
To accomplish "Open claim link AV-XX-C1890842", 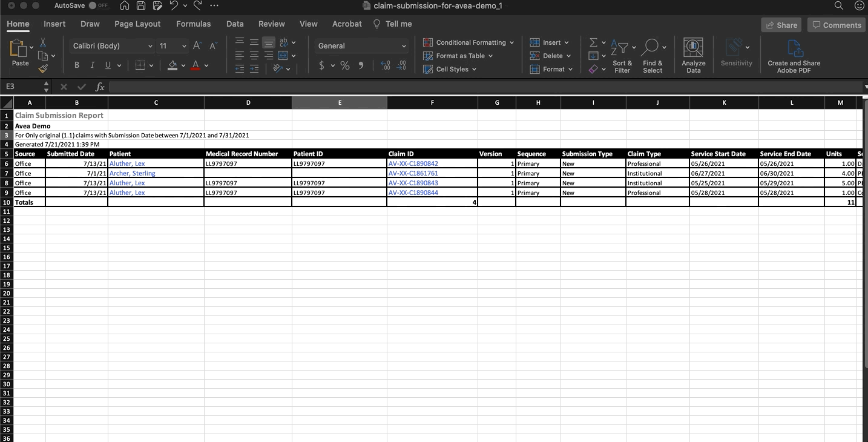I will (x=413, y=163).
